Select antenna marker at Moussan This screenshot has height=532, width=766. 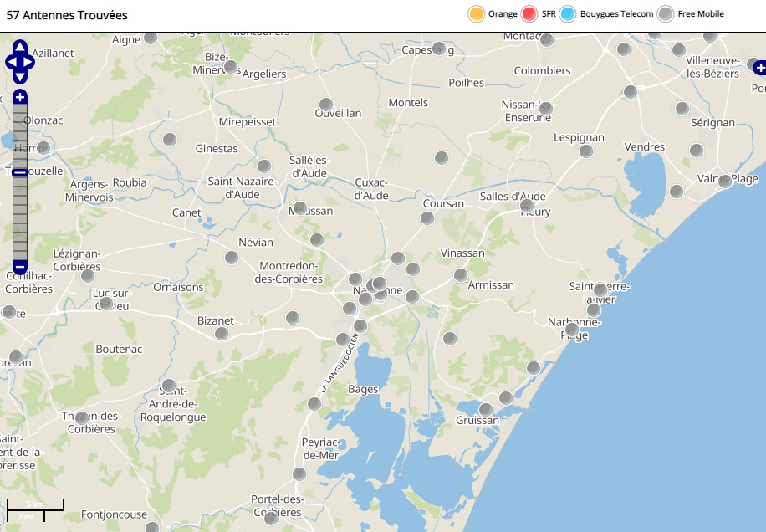click(x=300, y=208)
